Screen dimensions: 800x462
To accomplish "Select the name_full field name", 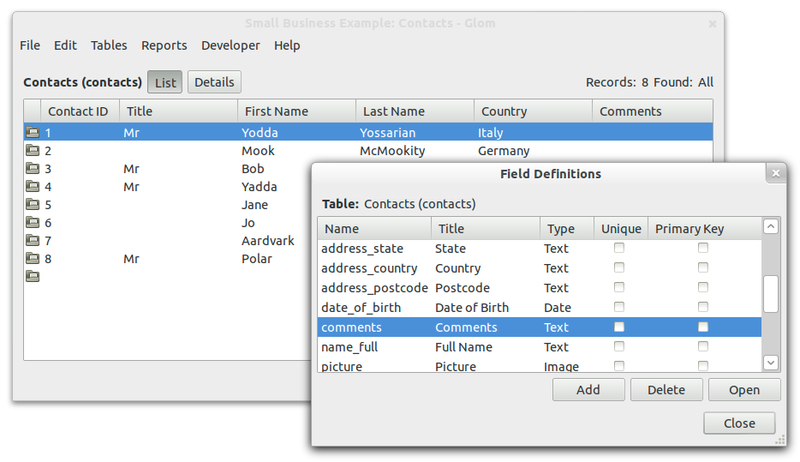I will coord(349,347).
